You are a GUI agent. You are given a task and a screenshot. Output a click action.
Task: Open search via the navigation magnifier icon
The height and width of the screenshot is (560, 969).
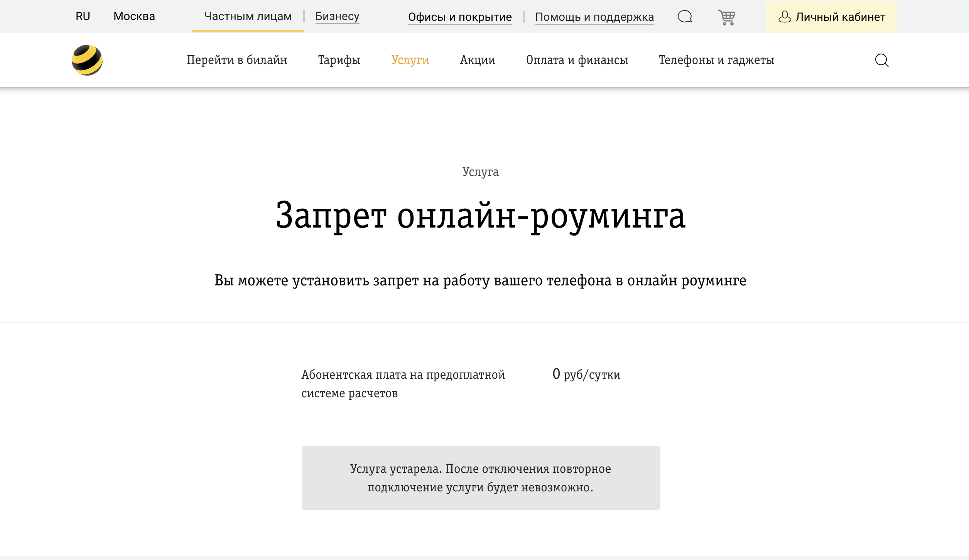pos(882,60)
